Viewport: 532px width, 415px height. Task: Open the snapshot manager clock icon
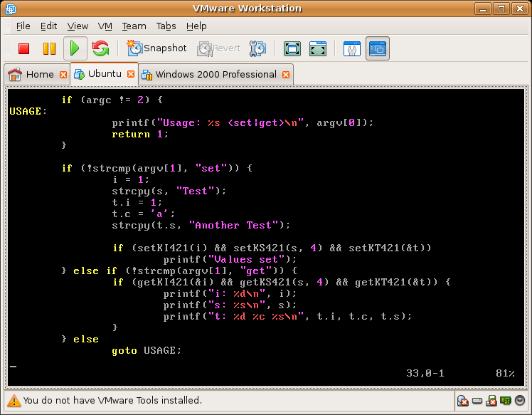pyautogui.click(x=257, y=48)
